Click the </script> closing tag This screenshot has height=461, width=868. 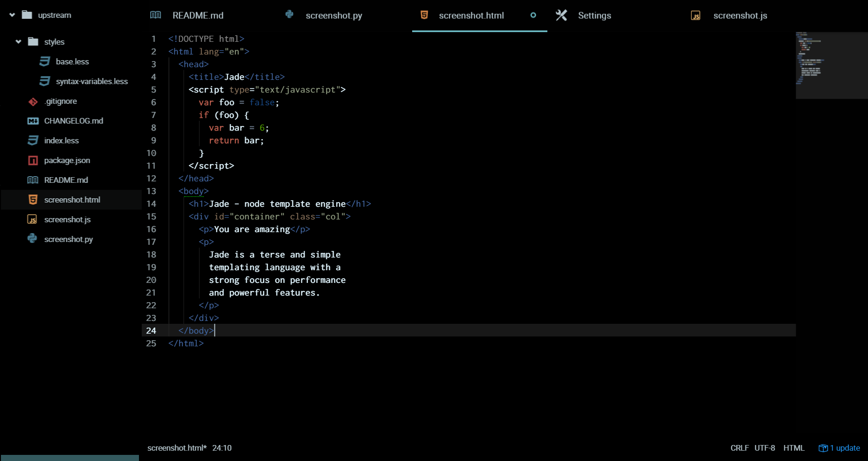(x=211, y=166)
